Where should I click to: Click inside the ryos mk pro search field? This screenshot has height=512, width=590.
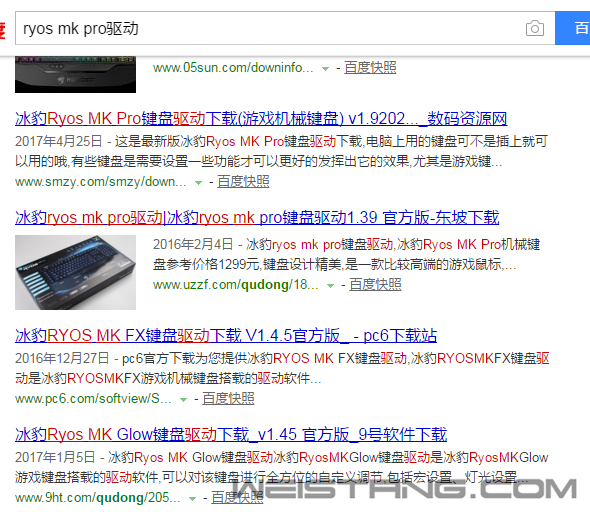coord(269,28)
